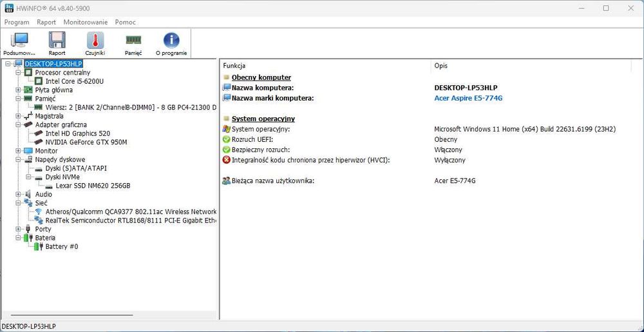Screen dimensions: 644x332
Task: Select the Obecny komputer heading
Action: click(x=261, y=77)
